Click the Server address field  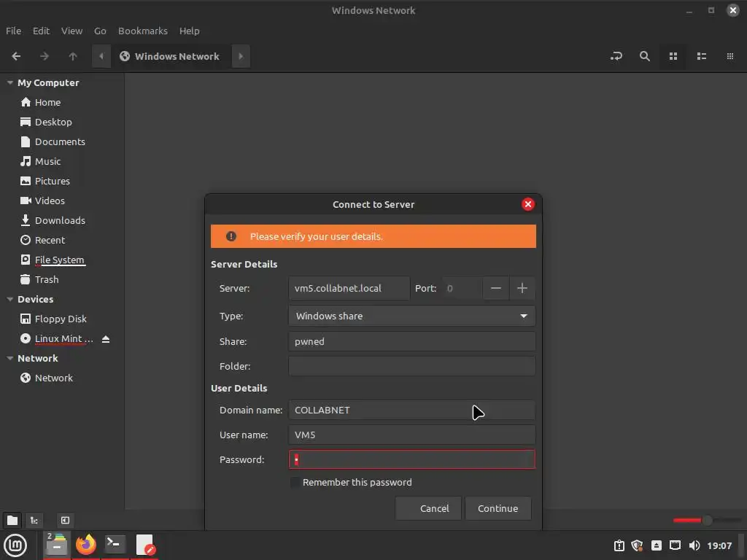tap(349, 288)
